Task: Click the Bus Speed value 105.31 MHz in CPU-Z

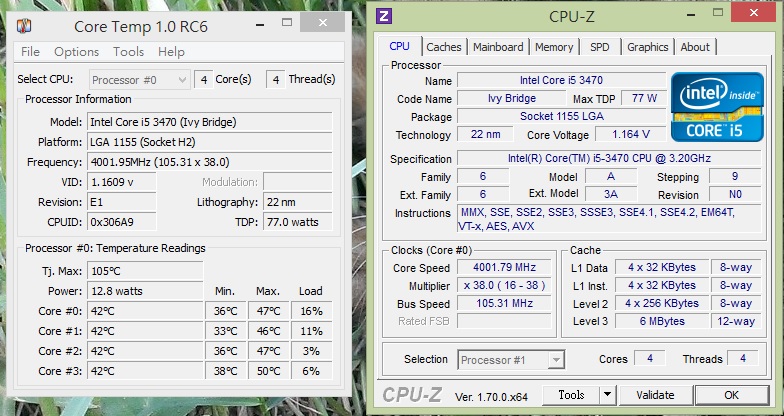Action: coord(504,304)
